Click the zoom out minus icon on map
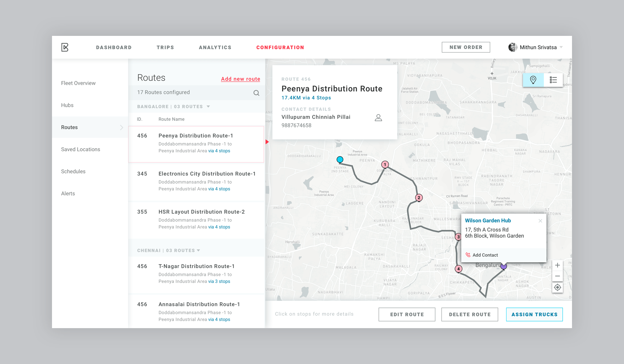This screenshot has height=364, width=624. pyautogui.click(x=557, y=276)
